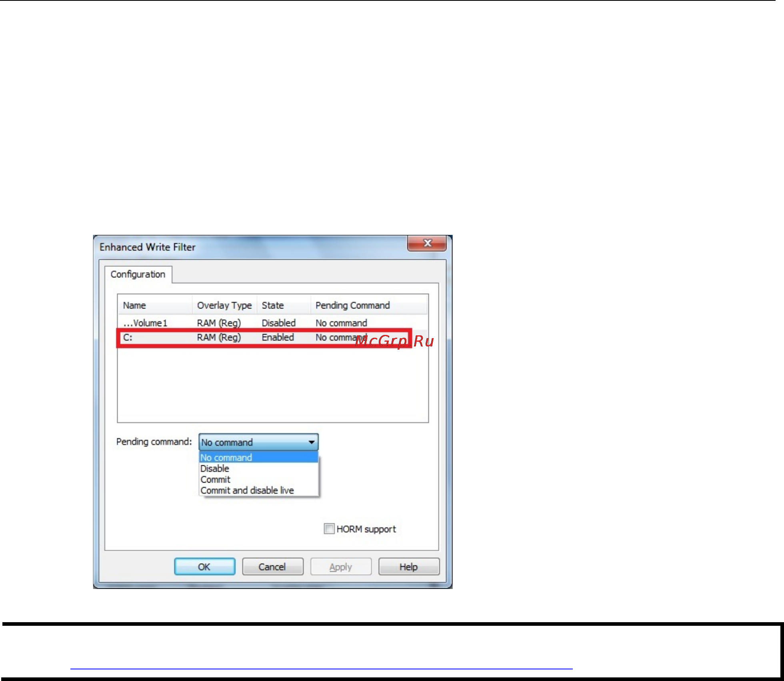Image resolution: width=784 pixels, height=681 pixels.
Task: Click the blue link below the dialog
Action: (x=321, y=668)
